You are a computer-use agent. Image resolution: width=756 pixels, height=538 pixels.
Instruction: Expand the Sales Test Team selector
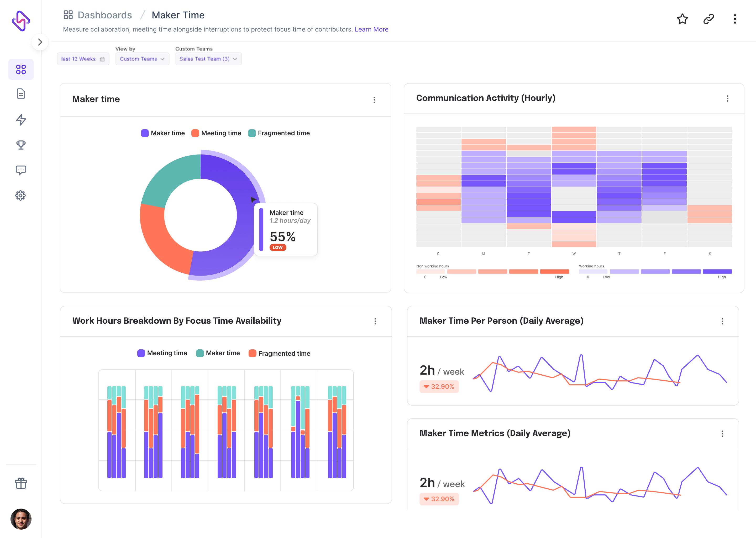pos(208,59)
